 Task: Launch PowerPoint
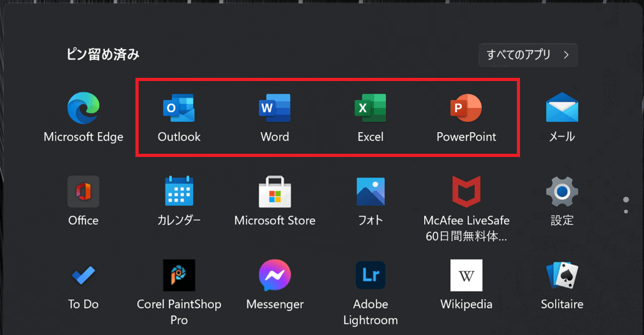466,108
